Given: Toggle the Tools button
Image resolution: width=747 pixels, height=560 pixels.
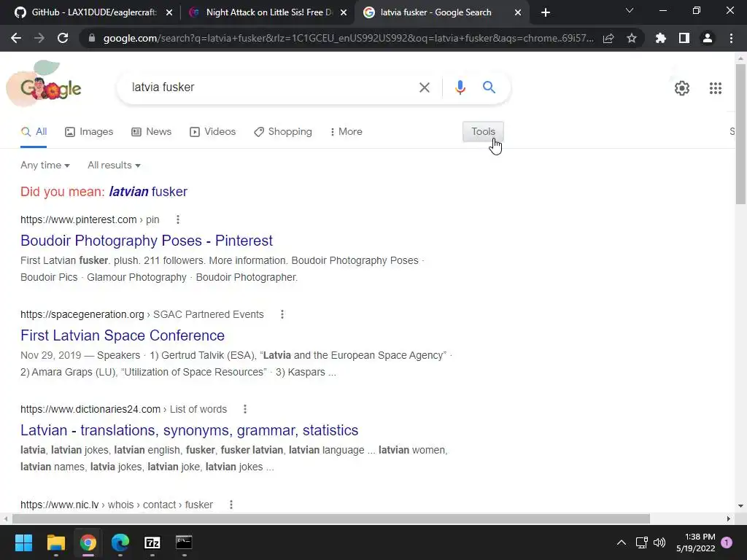Looking at the screenshot, I should coord(483,132).
